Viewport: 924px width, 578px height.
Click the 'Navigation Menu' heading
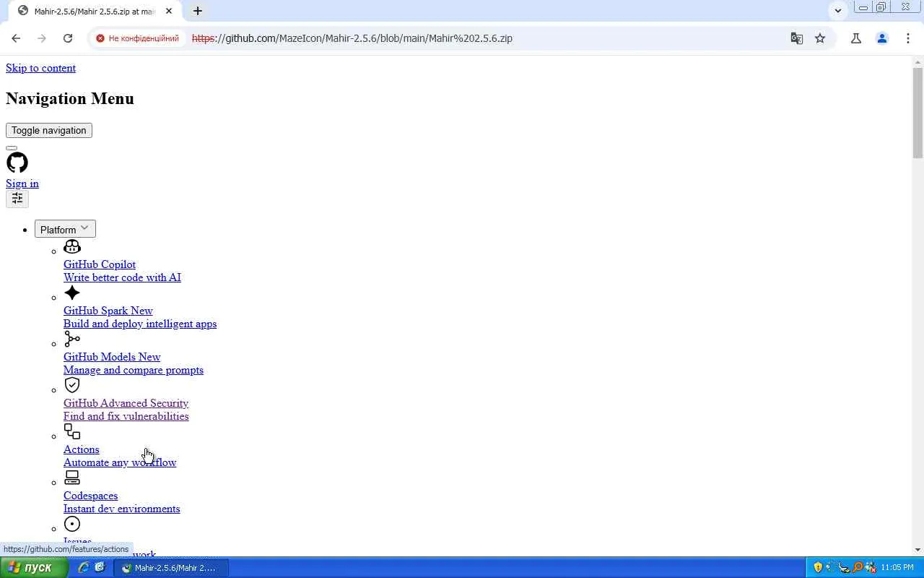(x=70, y=99)
